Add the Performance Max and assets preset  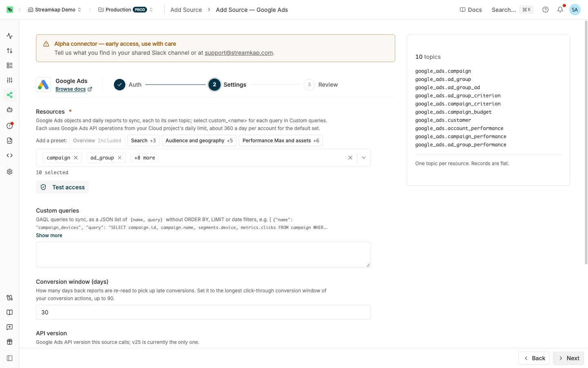point(281,141)
